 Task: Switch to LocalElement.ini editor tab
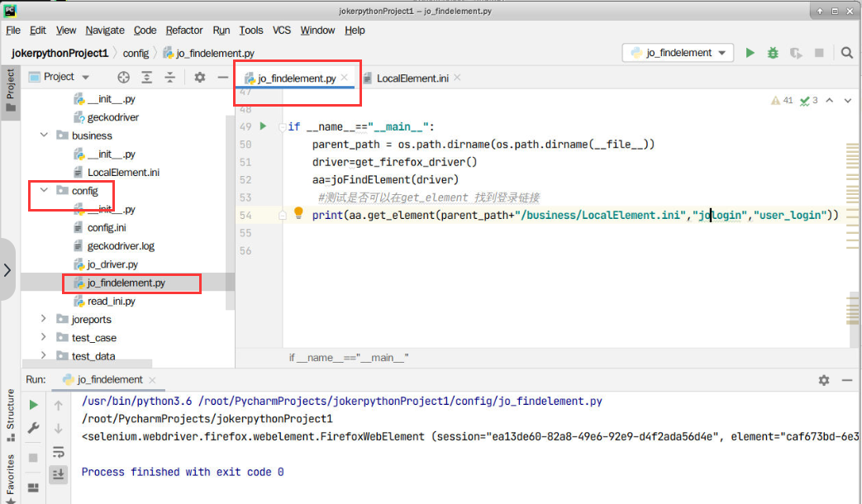[412, 78]
